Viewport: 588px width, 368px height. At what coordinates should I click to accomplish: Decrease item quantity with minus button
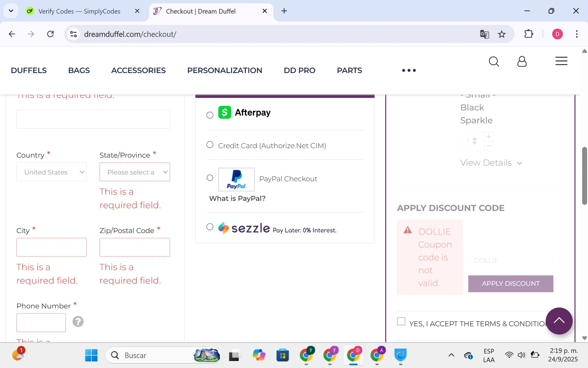tap(489, 146)
